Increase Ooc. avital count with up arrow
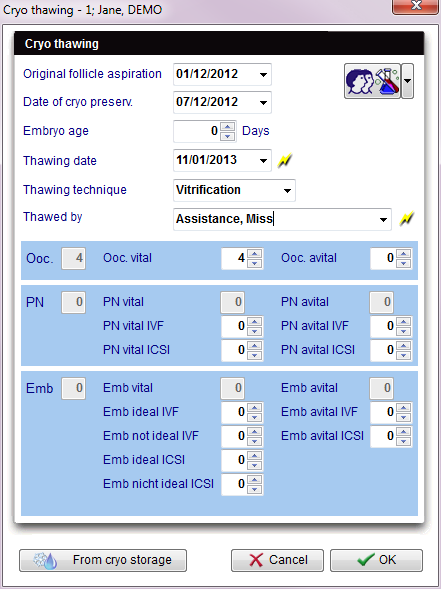 pyautogui.click(x=403, y=254)
